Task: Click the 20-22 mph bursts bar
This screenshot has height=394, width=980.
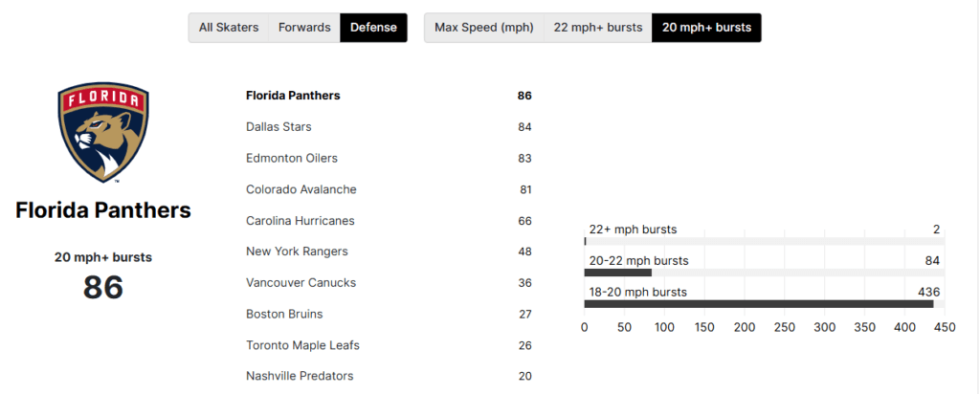Action: click(618, 273)
